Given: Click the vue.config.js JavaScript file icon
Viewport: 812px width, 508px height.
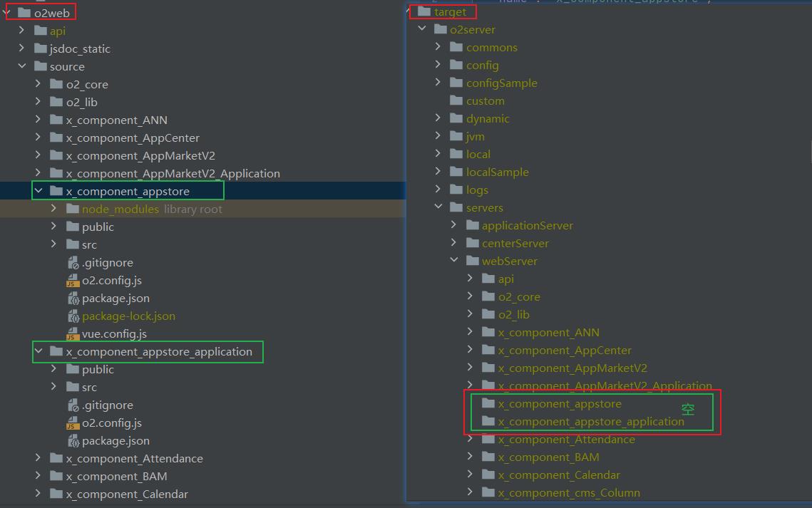Looking at the screenshot, I should (x=73, y=334).
